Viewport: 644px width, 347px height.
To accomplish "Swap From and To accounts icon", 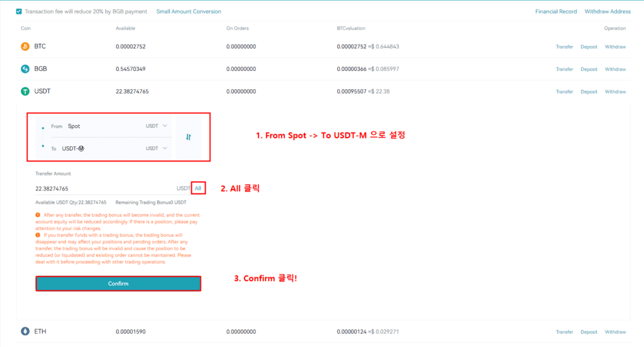I will click(188, 137).
